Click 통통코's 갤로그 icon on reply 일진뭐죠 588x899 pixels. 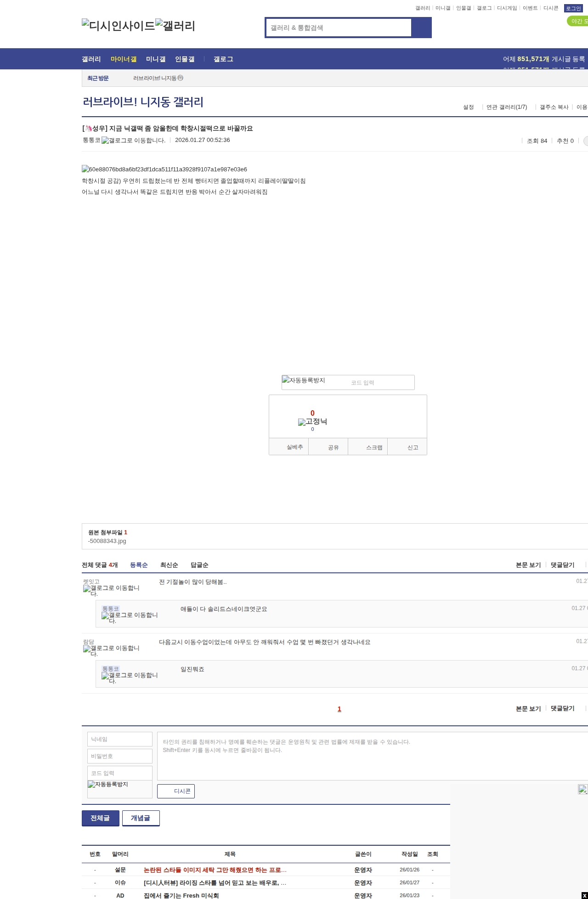(x=130, y=678)
